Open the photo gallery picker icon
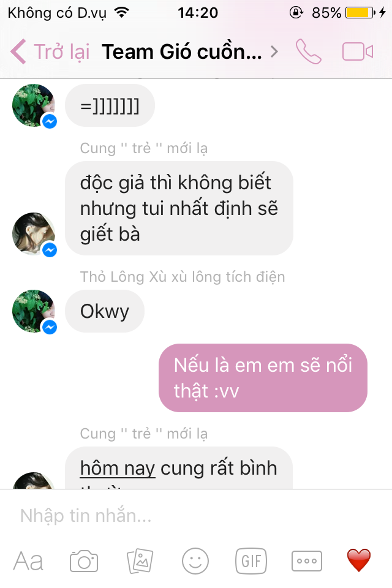 pyautogui.click(x=140, y=561)
